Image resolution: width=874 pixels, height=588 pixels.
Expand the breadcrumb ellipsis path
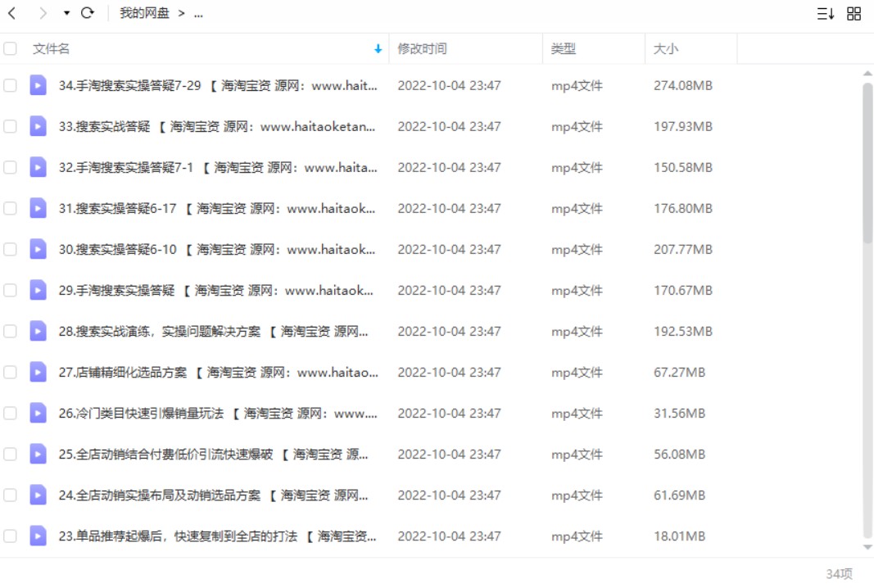[x=198, y=13]
